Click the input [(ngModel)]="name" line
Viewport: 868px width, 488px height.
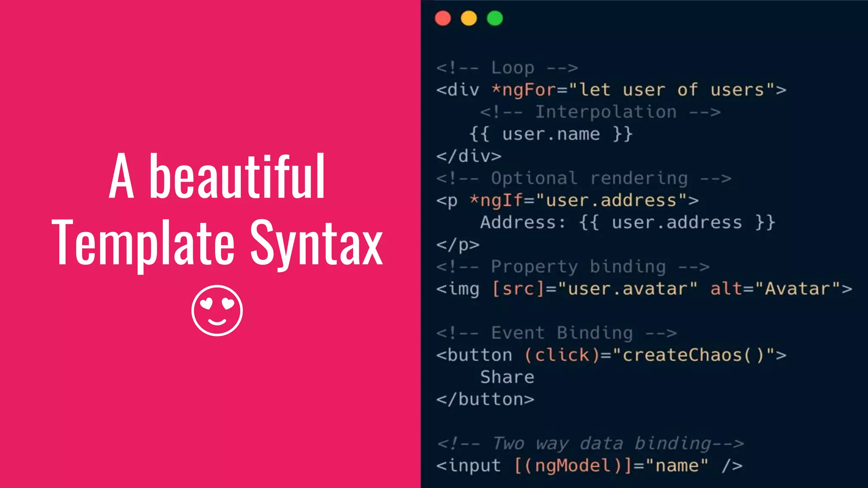tap(589, 466)
